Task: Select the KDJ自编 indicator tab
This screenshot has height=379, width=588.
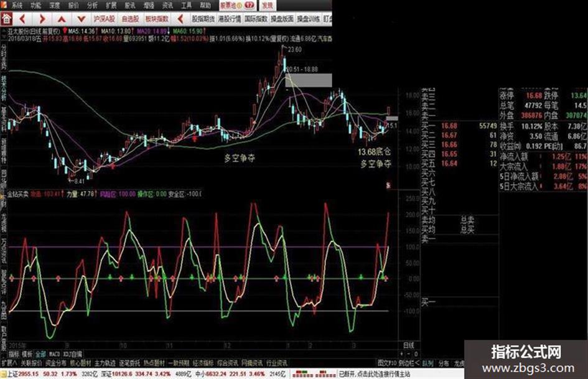Action: pos(73,354)
